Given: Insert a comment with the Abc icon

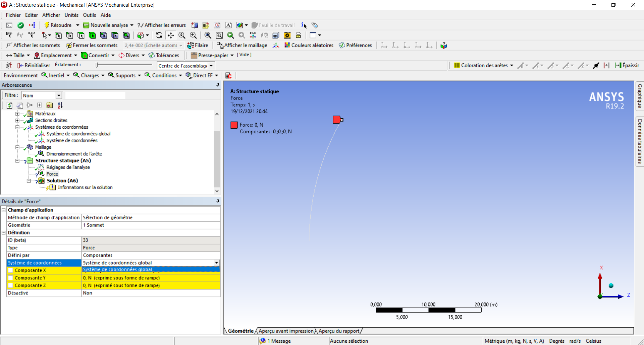Looking at the screenshot, I should click(x=206, y=25).
